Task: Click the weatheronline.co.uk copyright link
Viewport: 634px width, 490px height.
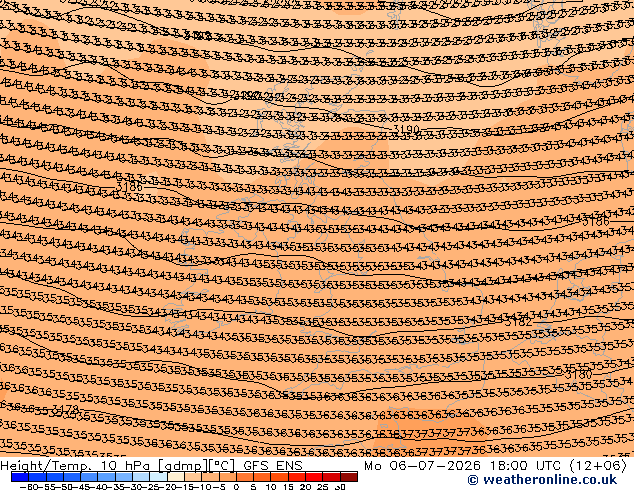Action: tap(542, 480)
